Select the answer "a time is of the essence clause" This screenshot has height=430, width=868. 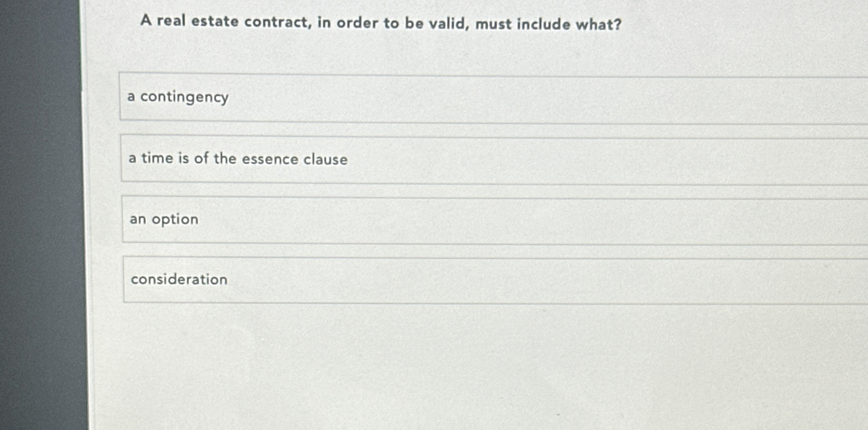(438, 158)
